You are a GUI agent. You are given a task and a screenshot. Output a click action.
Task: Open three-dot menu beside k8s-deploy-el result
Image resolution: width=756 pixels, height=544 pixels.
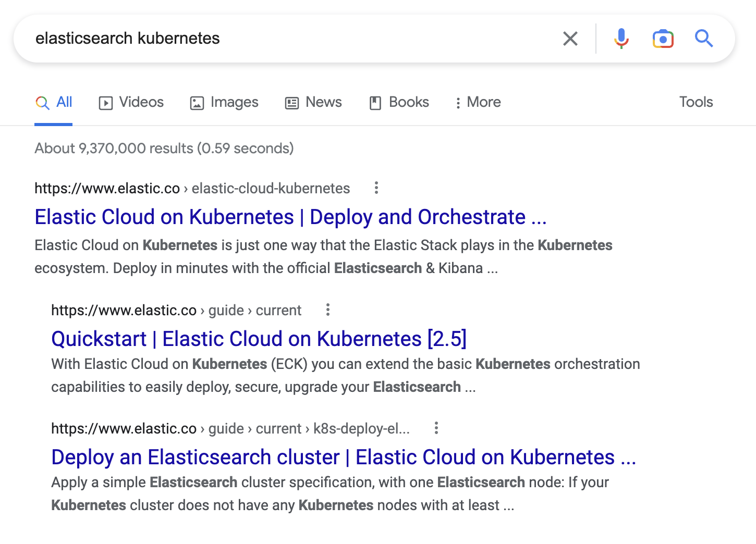(x=436, y=428)
